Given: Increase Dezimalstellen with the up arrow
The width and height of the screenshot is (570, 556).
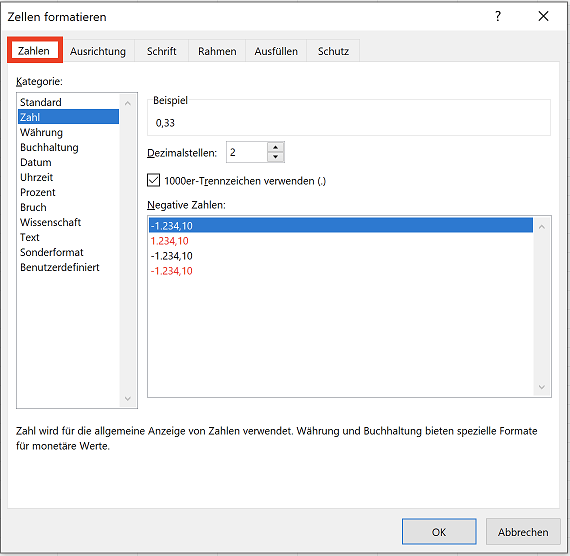Looking at the screenshot, I should click(276, 147).
